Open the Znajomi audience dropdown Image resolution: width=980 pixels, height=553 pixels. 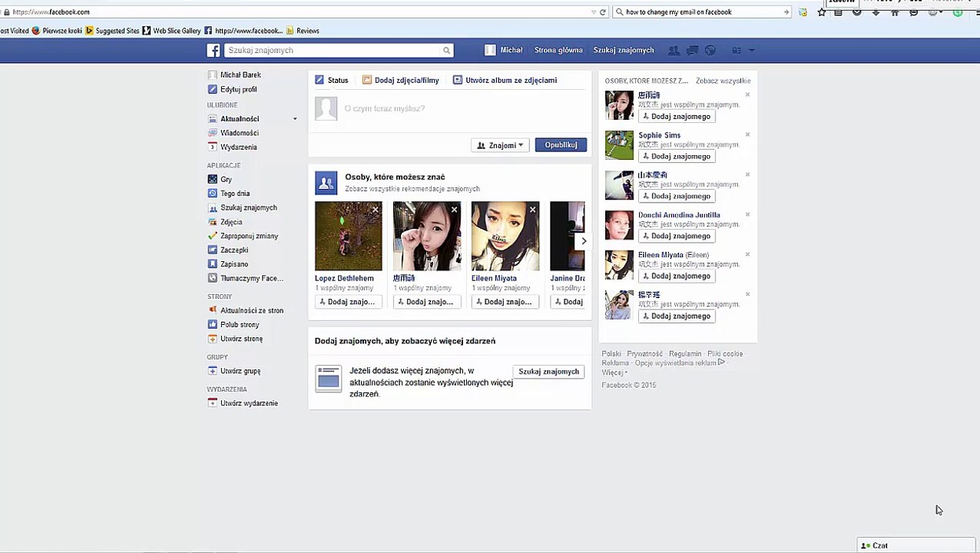coord(500,145)
